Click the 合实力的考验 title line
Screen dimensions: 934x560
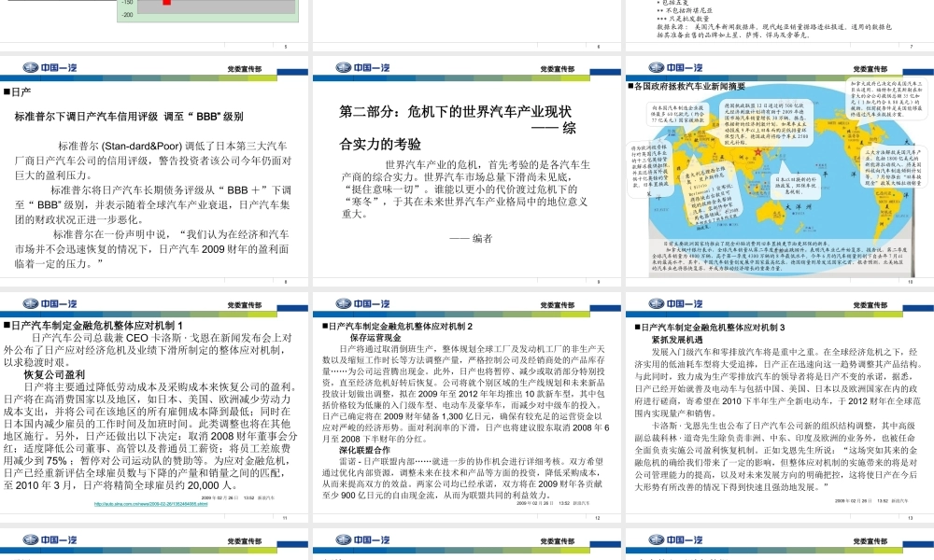tap(380, 144)
